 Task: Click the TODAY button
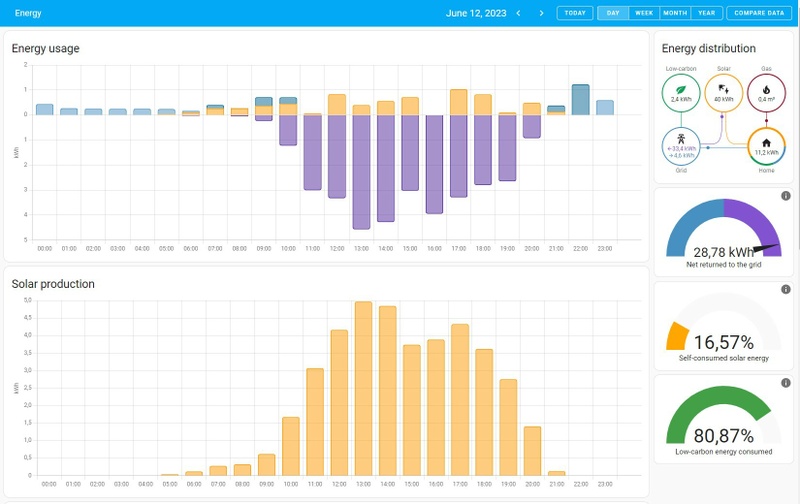click(575, 13)
